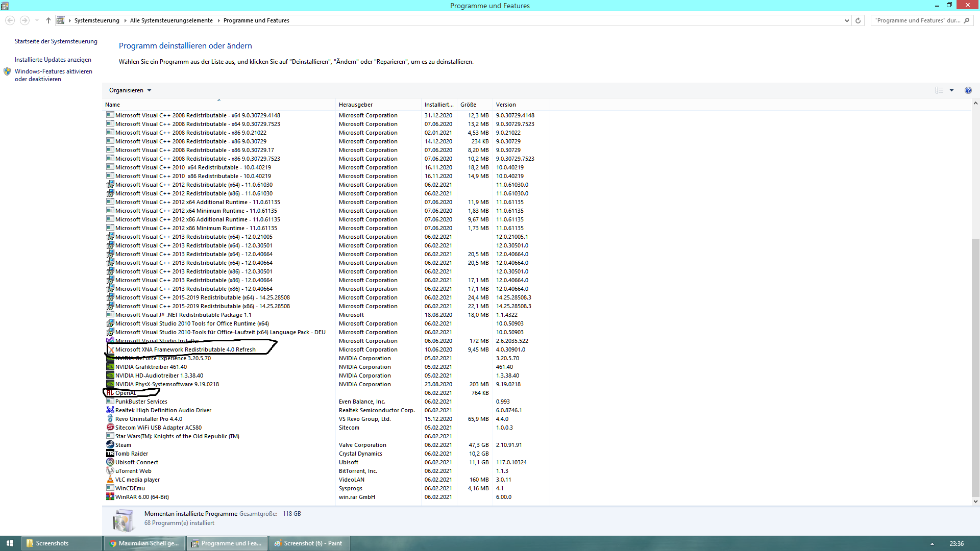Click the Tomb Raider icon
980x551 pixels.
(x=110, y=453)
